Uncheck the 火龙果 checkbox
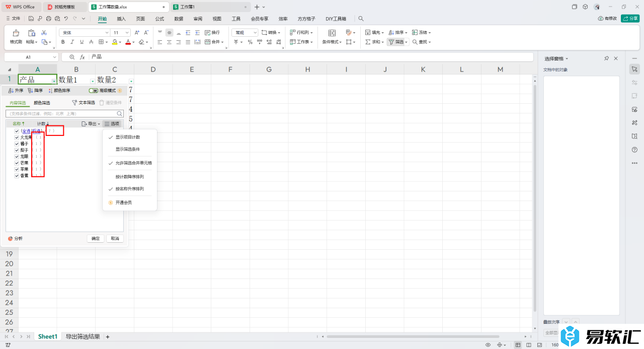This screenshot has height=349, width=644. click(17, 137)
